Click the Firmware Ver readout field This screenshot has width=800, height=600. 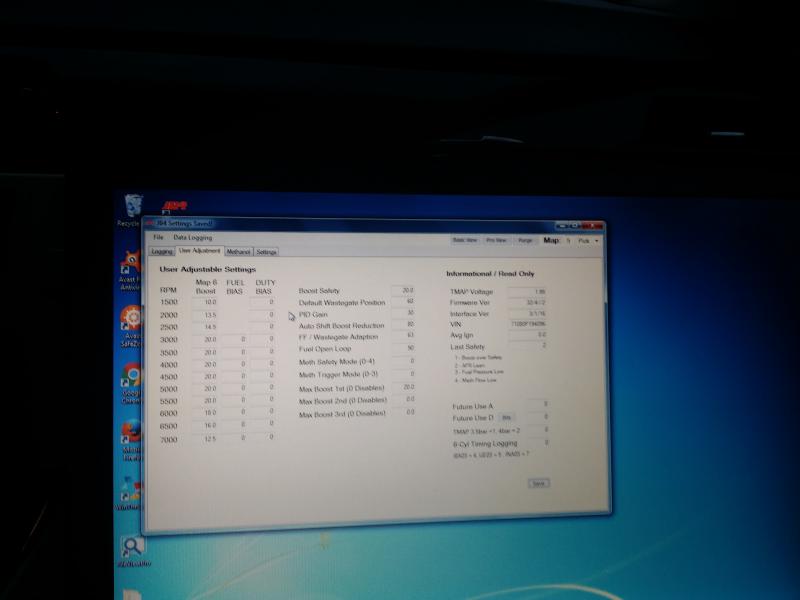pos(528,303)
